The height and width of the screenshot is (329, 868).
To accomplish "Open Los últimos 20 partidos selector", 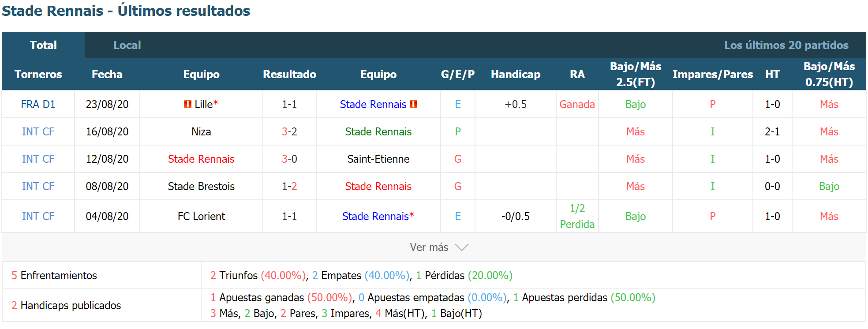I will 786,45.
